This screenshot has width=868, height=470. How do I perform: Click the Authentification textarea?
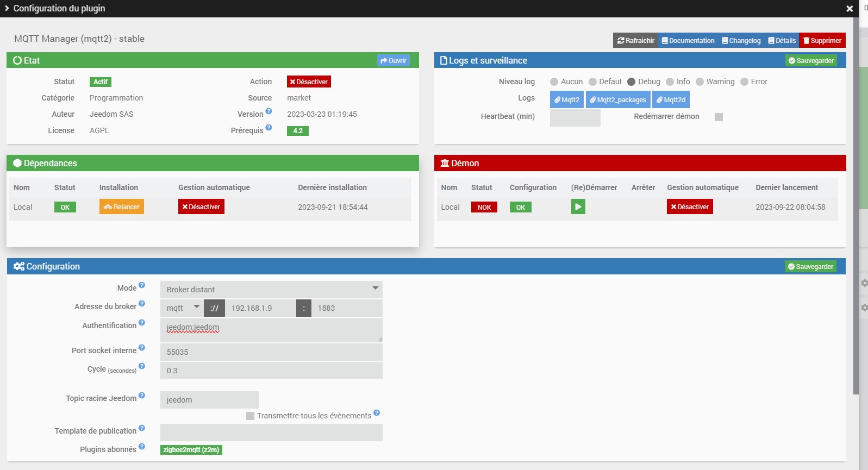tap(271, 330)
